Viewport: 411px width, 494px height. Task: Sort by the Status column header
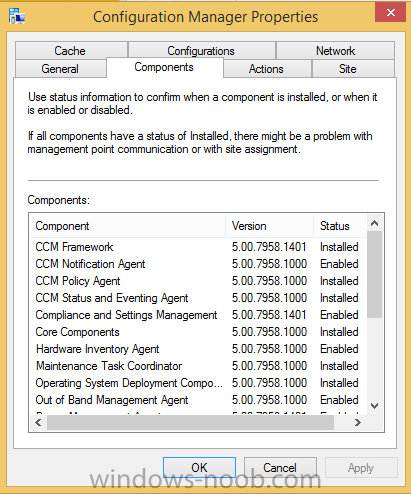point(340,226)
